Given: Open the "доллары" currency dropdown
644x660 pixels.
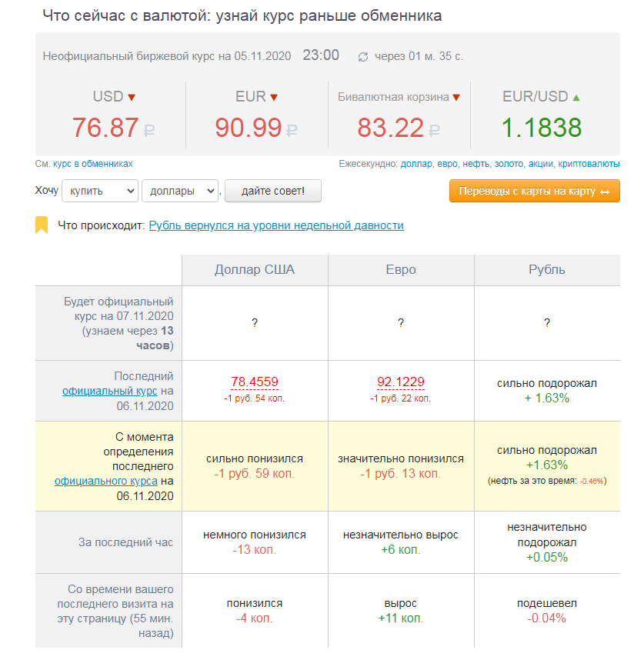Looking at the screenshot, I should click(180, 191).
